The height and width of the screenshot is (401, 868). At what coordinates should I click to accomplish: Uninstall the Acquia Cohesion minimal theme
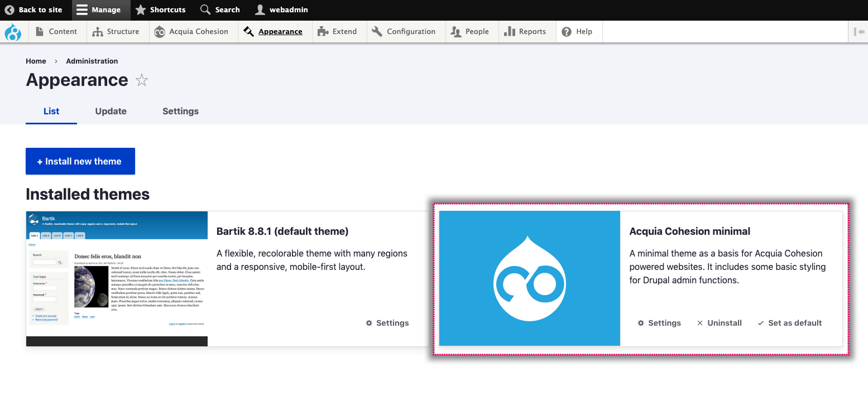pos(720,323)
